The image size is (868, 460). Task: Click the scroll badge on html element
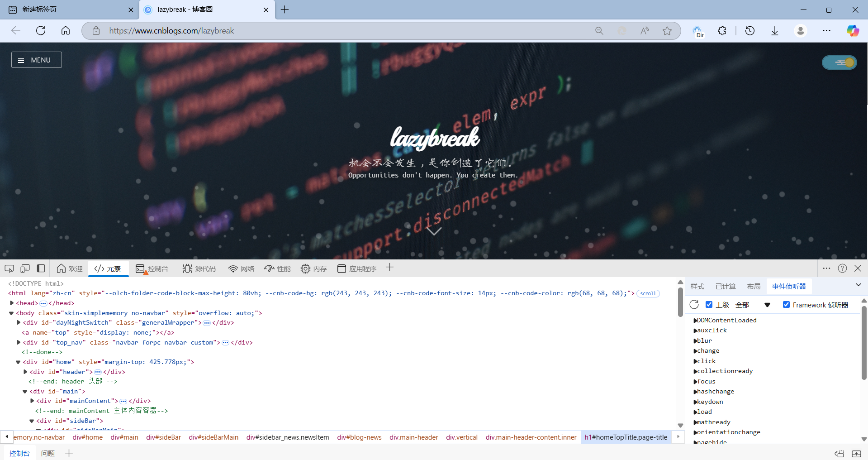pos(648,293)
